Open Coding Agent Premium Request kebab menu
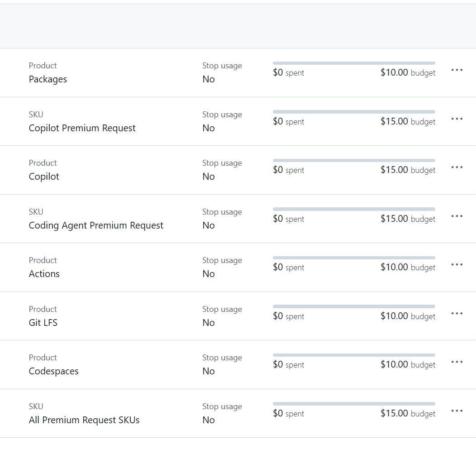This screenshot has width=476, height=459. [x=457, y=216]
